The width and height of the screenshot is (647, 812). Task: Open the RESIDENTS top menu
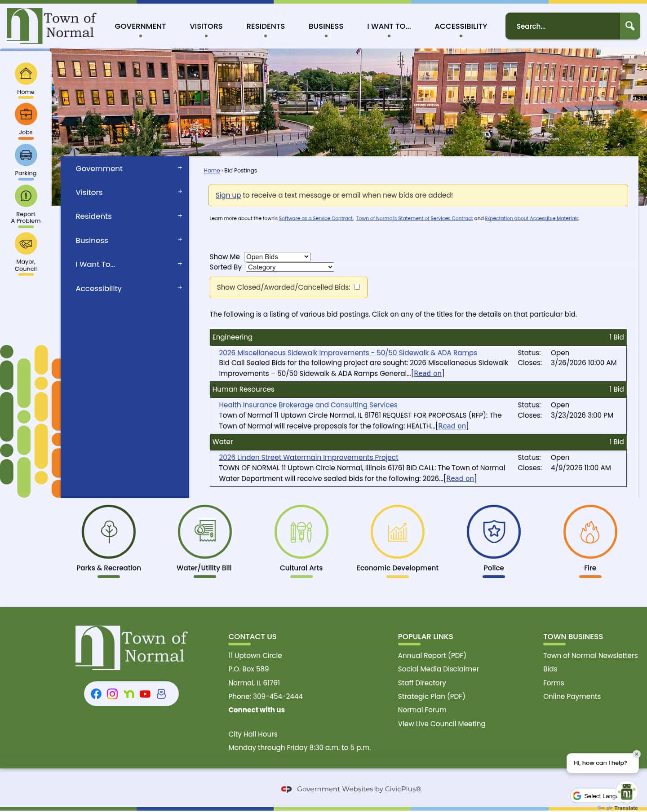click(266, 26)
